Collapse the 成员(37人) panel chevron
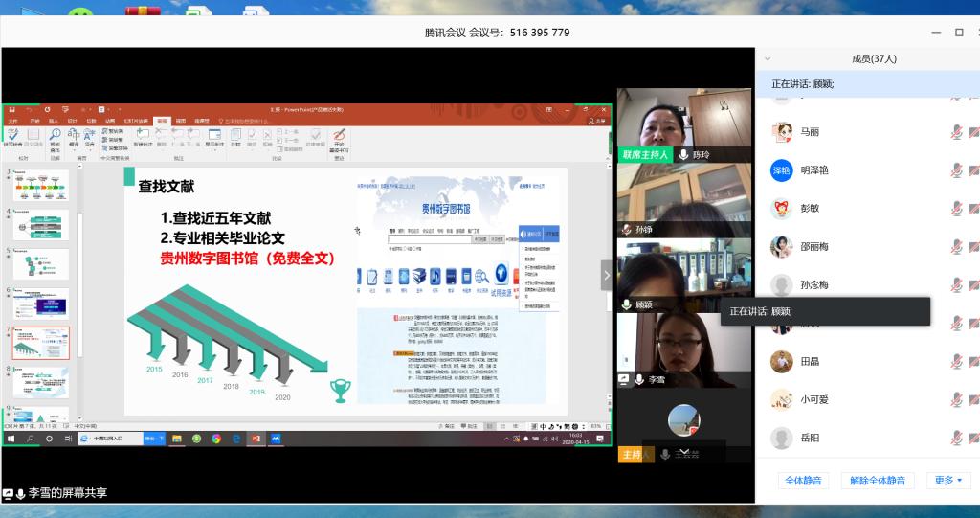 768,59
